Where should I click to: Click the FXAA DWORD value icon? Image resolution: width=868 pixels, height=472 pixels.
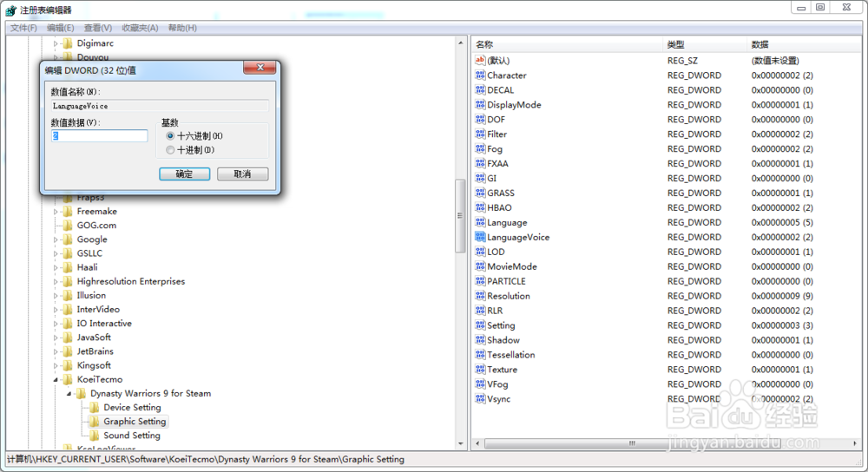480,163
